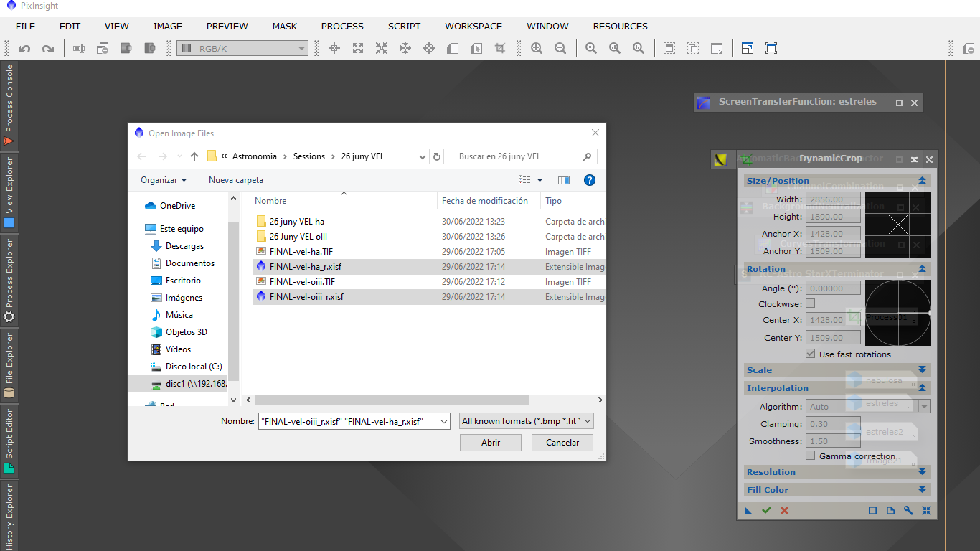Select OneDrive in the navigation tree
The height and width of the screenshot is (551, 980).
click(177, 206)
